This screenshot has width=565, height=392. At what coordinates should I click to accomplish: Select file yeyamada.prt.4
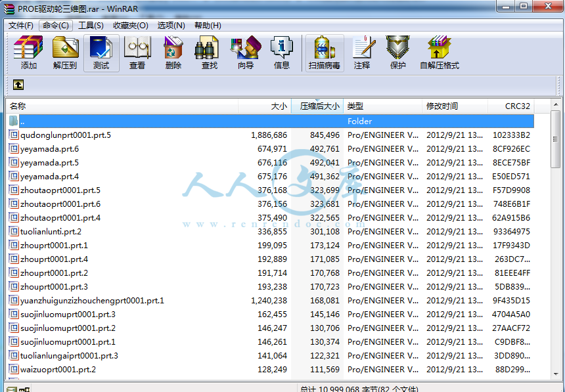(49, 177)
